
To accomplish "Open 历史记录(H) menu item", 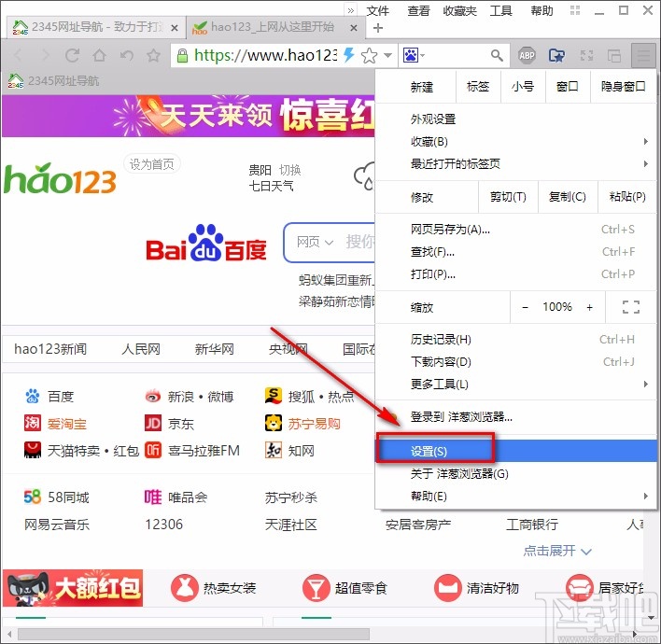I will [x=515, y=340].
